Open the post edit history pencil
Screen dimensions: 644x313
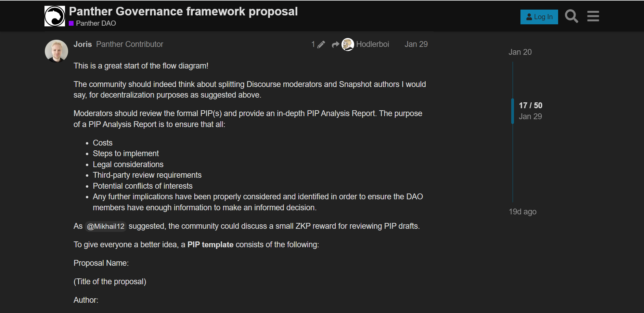click(321, 45)
